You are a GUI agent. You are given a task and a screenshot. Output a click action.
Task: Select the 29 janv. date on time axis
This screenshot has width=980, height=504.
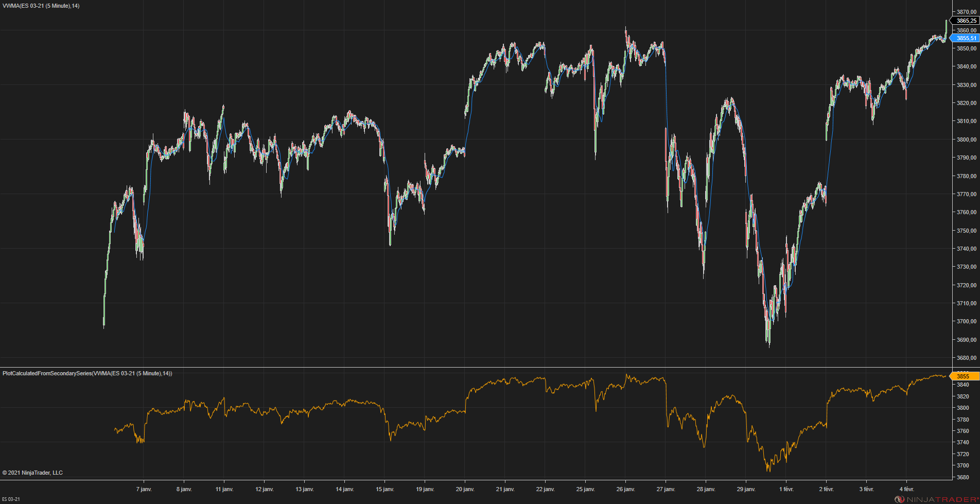click(x=746, y=489)
